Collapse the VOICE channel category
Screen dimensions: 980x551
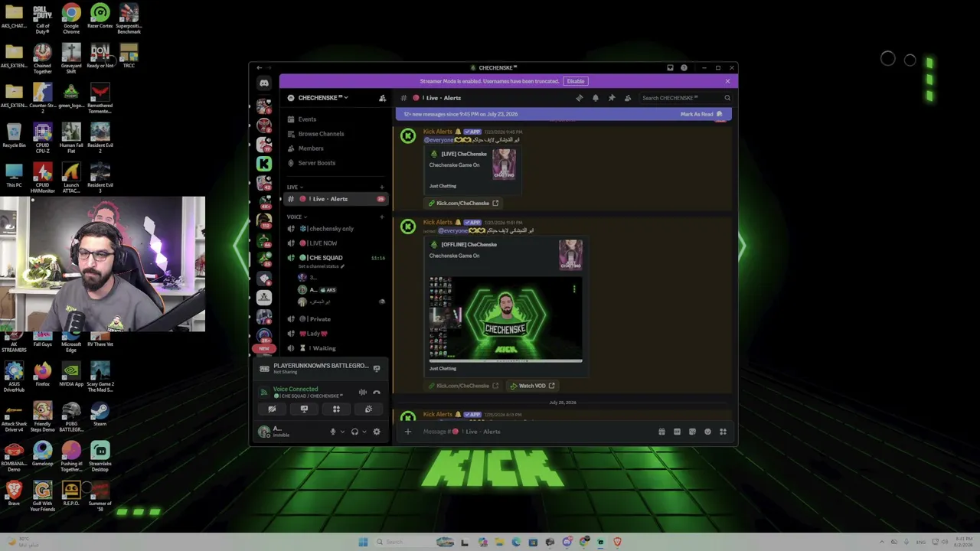(x=297, y=217)
